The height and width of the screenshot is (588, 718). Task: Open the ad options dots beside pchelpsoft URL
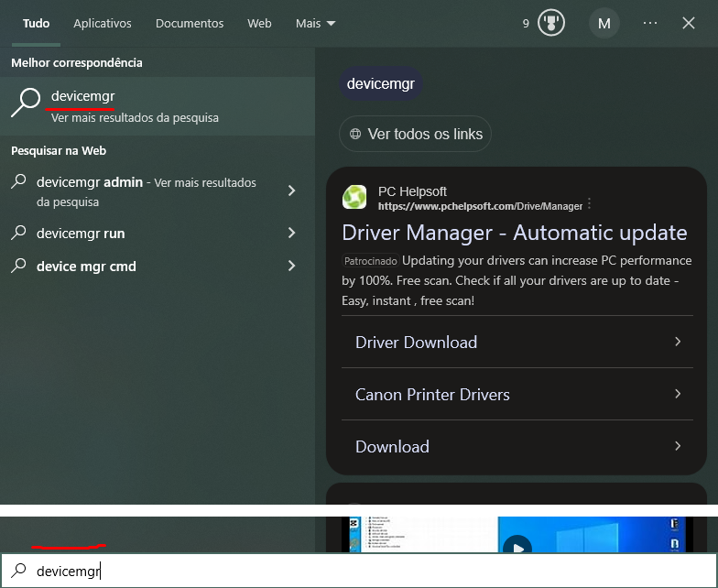[590, 203]
